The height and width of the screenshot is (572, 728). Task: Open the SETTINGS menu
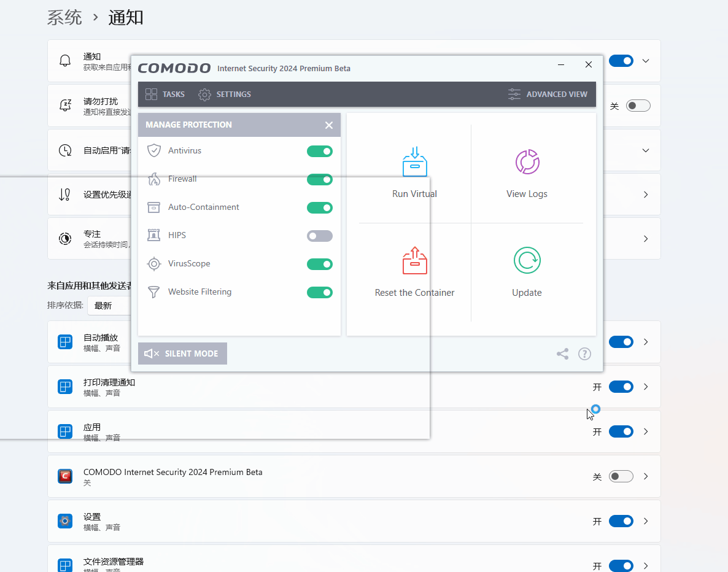[x=225, y=95]
